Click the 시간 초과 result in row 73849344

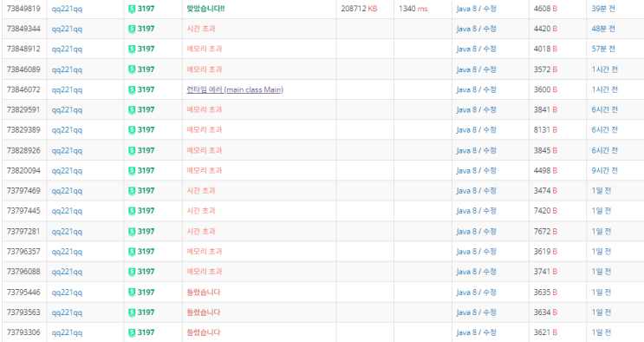[201, 29]
